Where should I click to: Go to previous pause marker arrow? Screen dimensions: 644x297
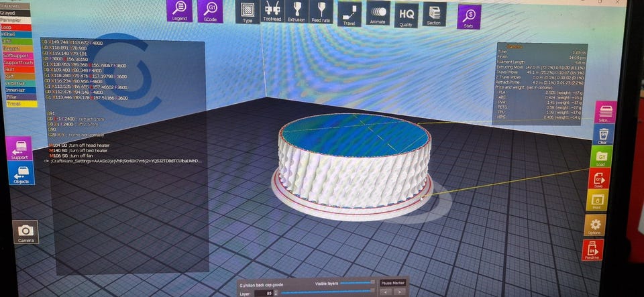tap(386, 292)
